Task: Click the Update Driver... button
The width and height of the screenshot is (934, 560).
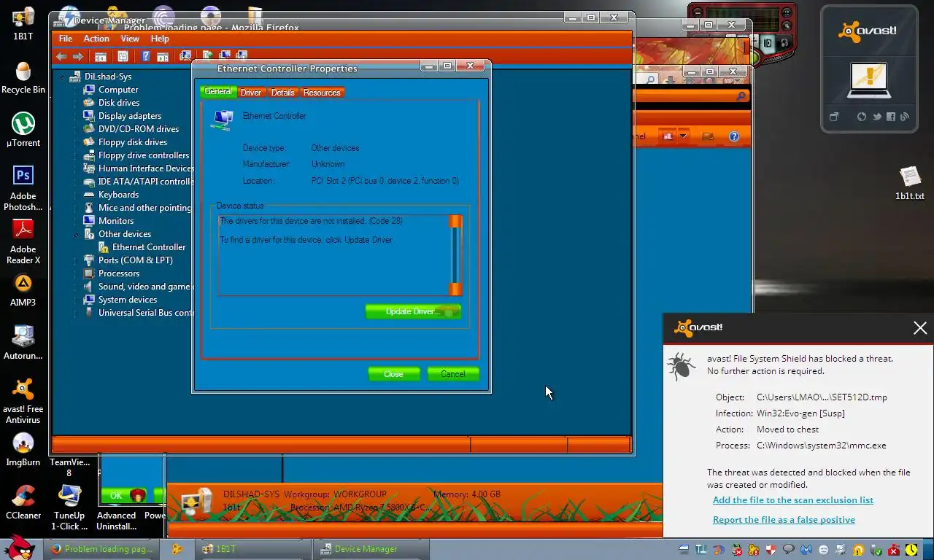Action: [413, 311]
